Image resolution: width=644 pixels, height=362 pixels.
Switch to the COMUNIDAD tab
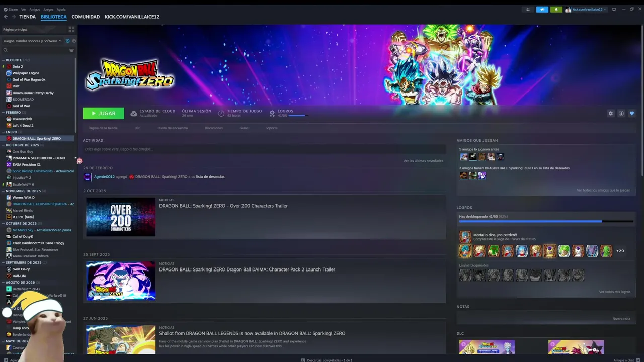tap(86, 17)
